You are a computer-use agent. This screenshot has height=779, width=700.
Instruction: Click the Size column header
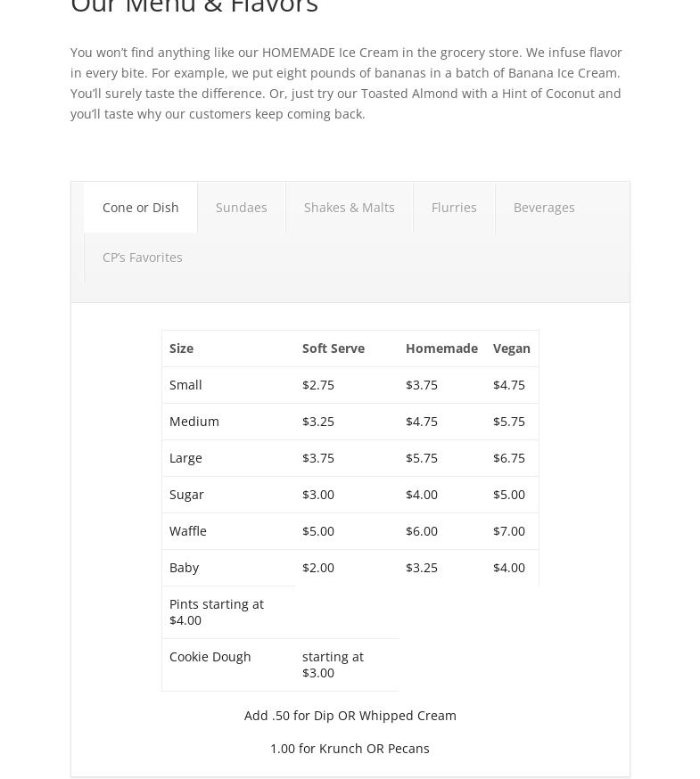click(182, 348)
